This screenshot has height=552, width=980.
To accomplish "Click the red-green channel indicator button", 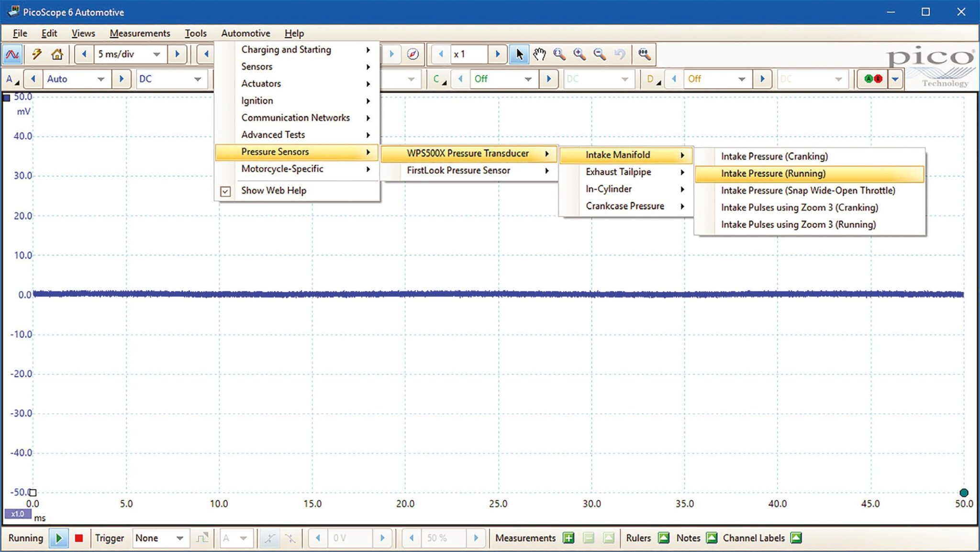I will 873,79.
